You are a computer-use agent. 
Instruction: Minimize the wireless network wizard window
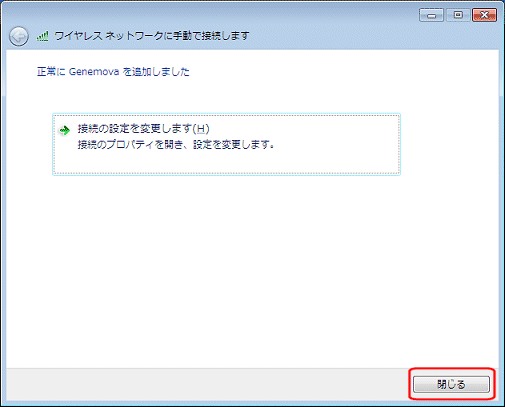pos(431,15)
